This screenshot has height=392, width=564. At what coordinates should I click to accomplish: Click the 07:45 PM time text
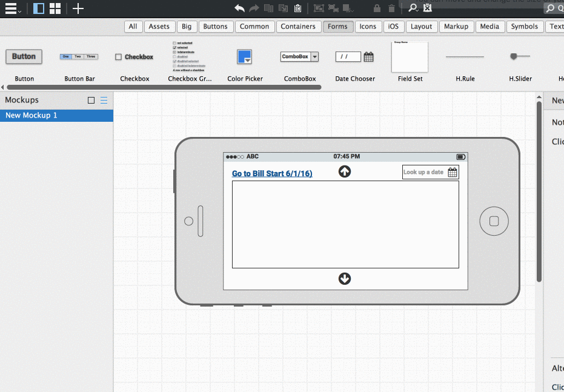[x=347, y=156]
